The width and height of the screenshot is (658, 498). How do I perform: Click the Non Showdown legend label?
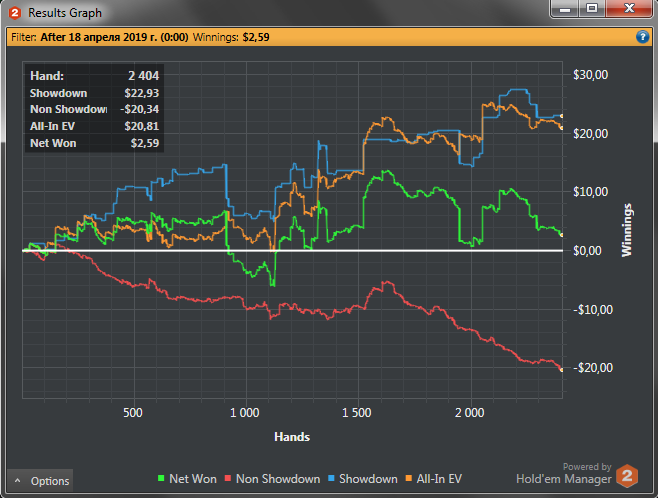pos(278,479)
